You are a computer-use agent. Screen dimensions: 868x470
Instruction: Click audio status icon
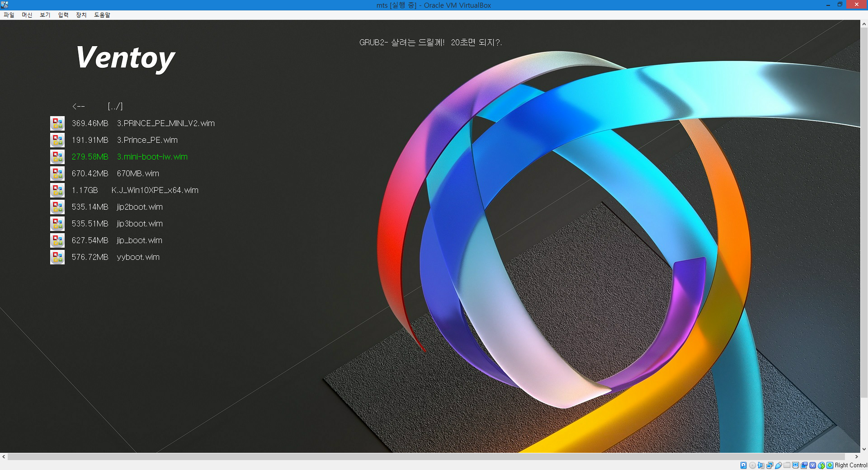click(x=761, y=465)
